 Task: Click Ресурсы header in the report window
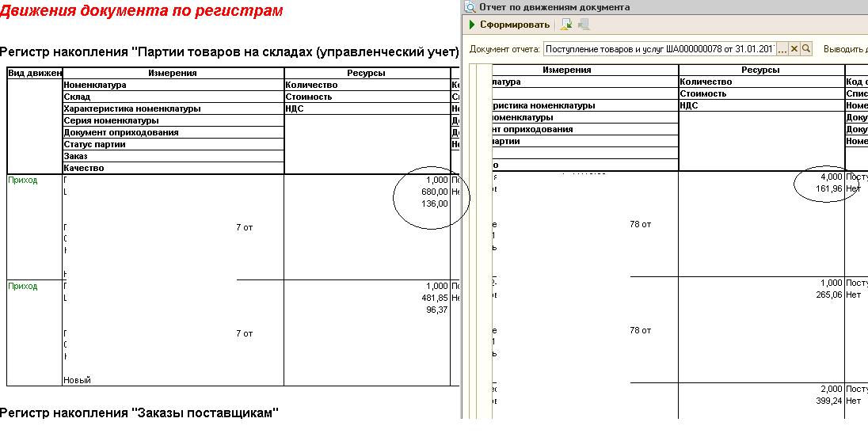click(760, 70)
